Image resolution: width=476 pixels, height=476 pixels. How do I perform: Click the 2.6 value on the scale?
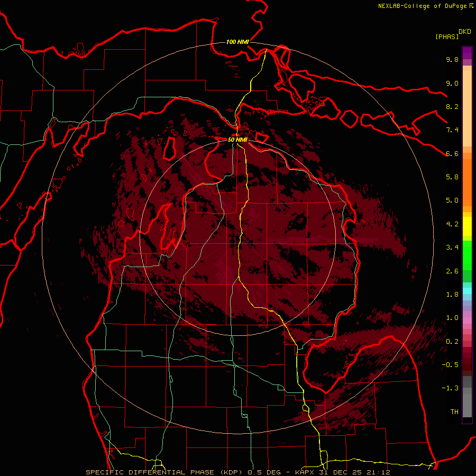[452, 271]
